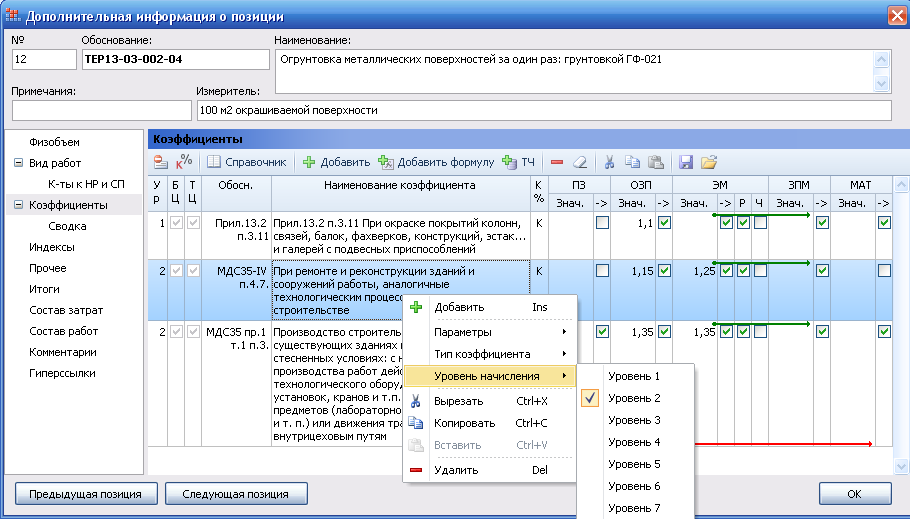Screen dimensions: 910x519
Task: Select Уровень 4 in the submenu
Action: click(x=635, y=442)
